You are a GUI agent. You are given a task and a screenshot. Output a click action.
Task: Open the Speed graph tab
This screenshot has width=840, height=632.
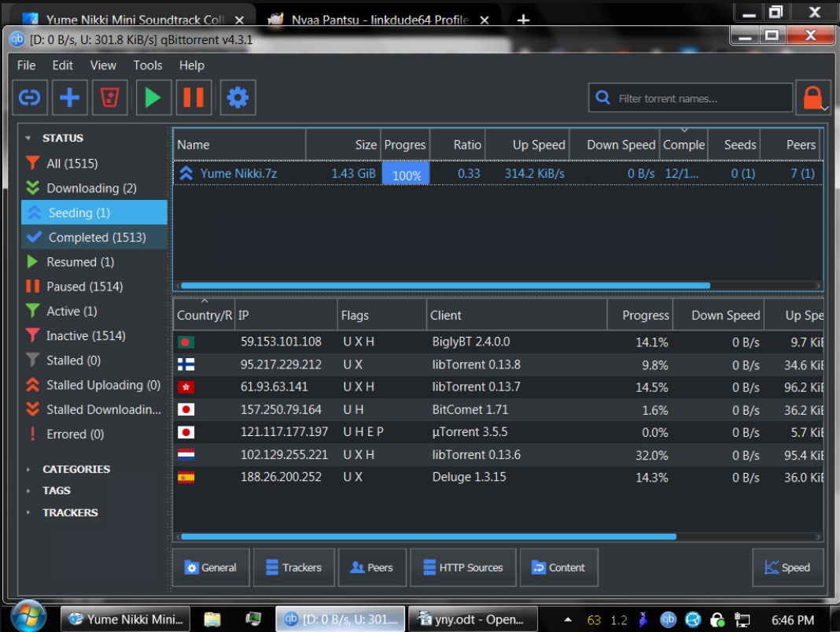coord(787,567)
